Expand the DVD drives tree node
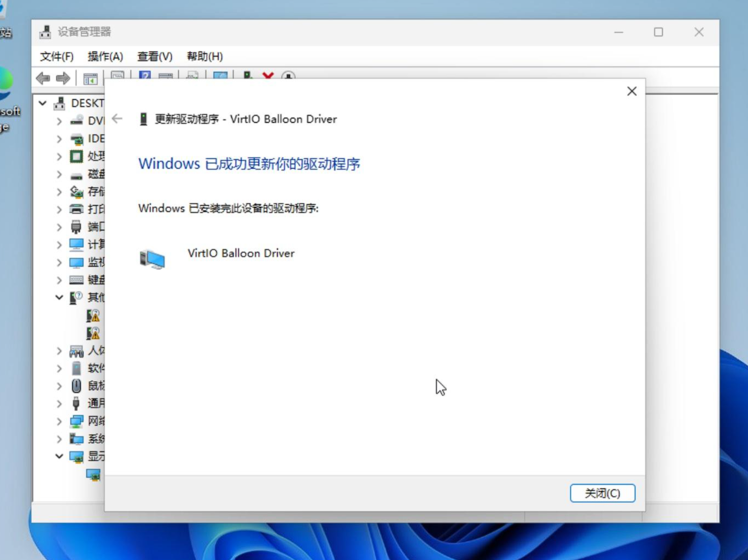This screenshot has height=560, width=748. [x=59, y=121]
